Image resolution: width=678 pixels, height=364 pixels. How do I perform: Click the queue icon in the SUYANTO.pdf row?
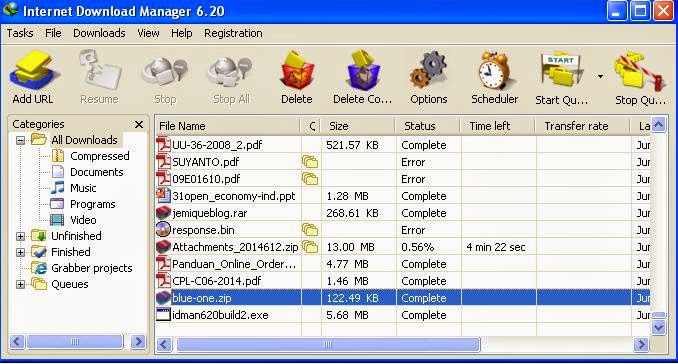click(310, 162)
